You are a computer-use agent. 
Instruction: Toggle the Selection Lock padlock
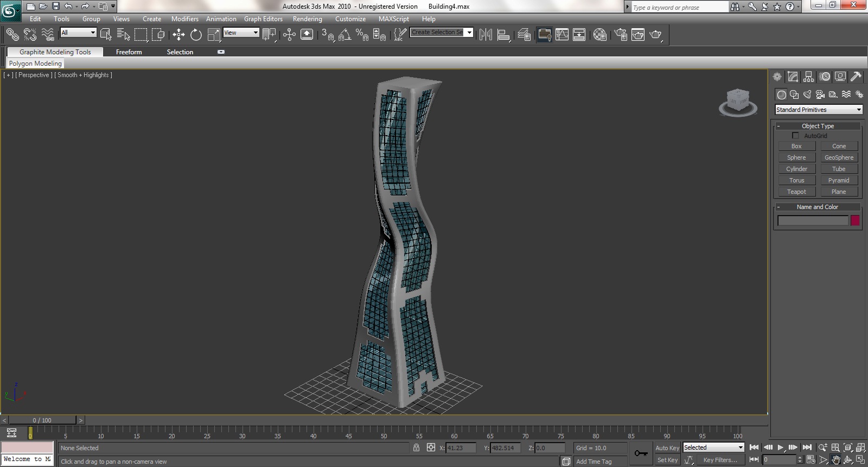click(416, 447)
